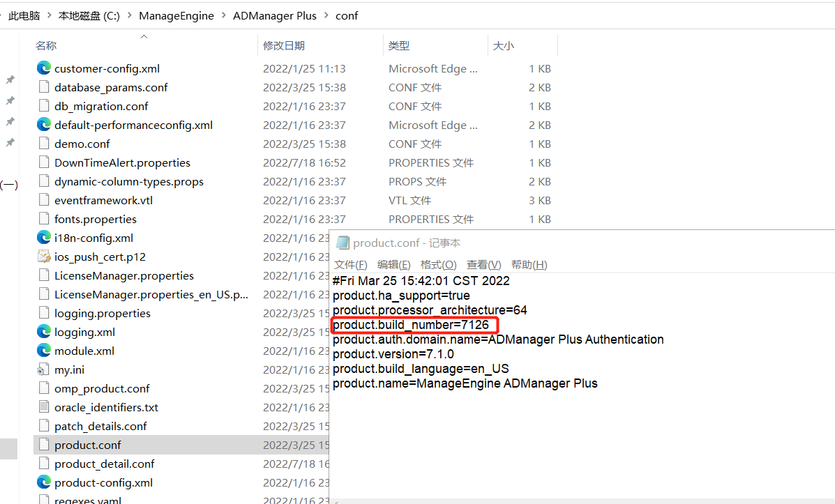This screenshot has width=835, height=504.
Task: Click the ios_push_cert.p12 certificate icon
Action: (44, 257)
